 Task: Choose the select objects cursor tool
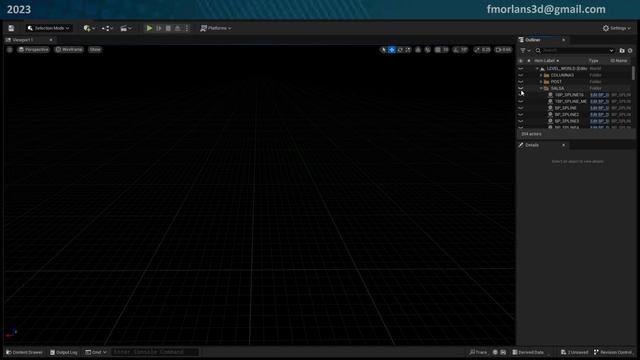pos(383,50)
